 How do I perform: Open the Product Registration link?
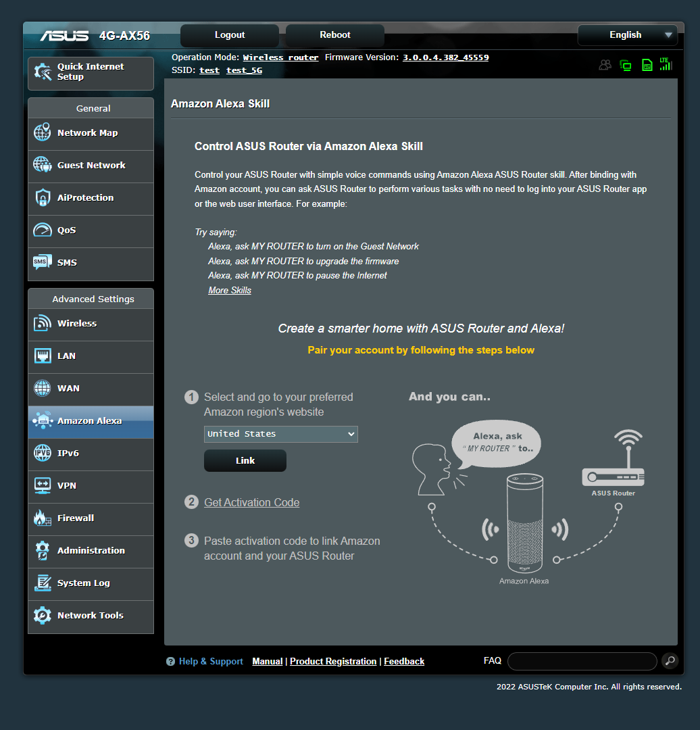333,661
